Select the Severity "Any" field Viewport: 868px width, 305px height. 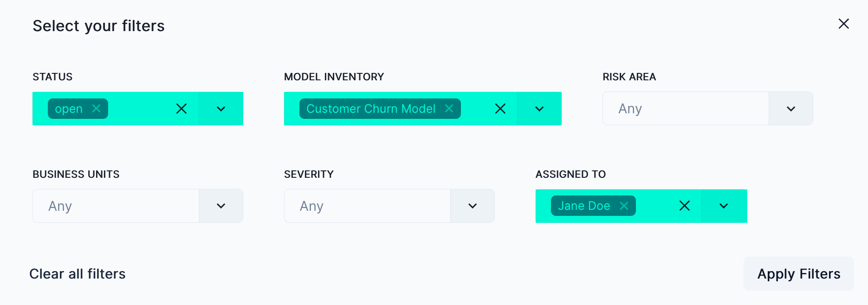[x=367, y=206]
